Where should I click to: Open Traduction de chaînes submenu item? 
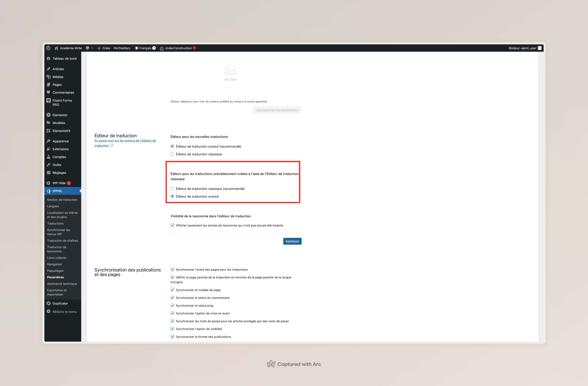click(63, 240)
